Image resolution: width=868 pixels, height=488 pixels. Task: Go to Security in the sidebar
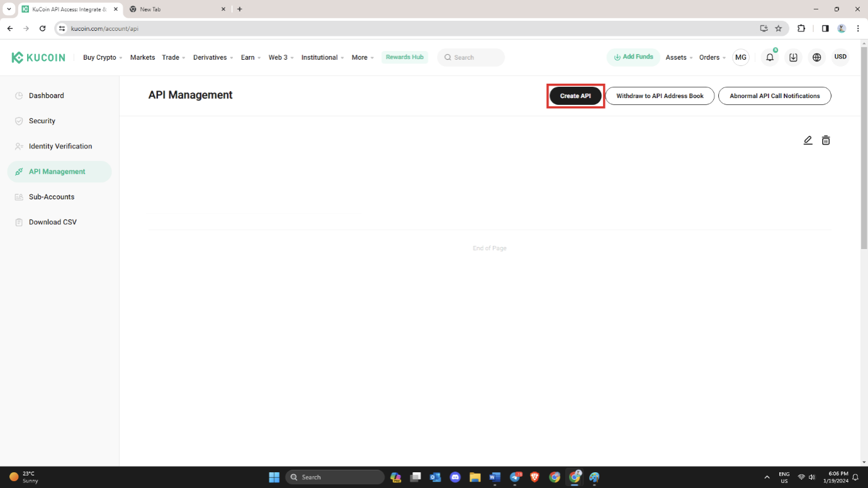coord(42,121)
